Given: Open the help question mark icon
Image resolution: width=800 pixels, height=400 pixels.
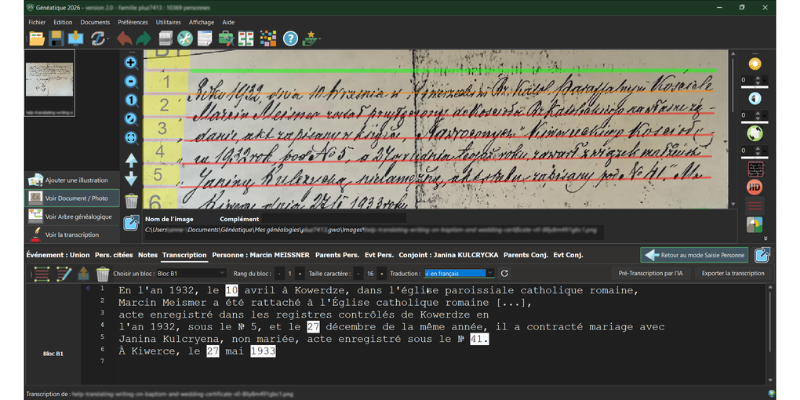Looking at the screenshot, I should pos(290,39).
